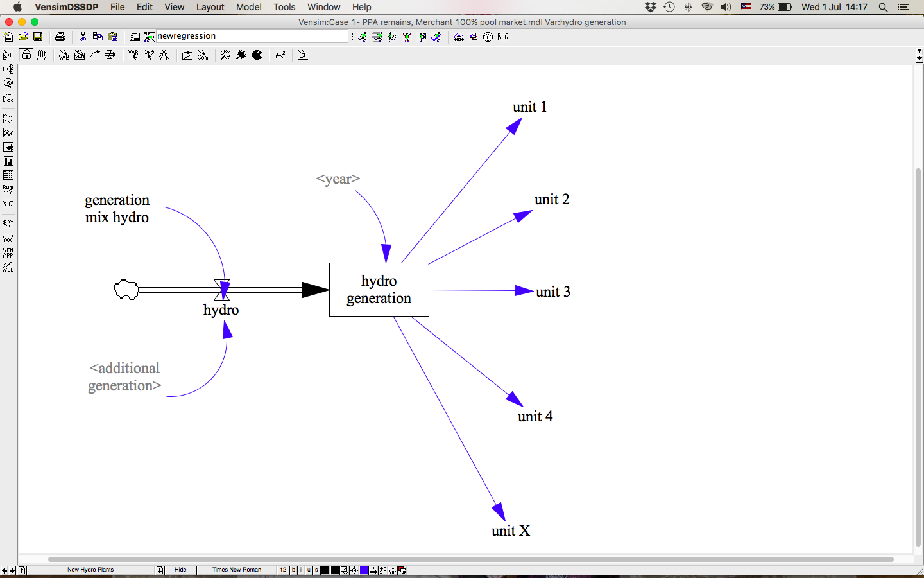
Task: Open the Bar Graph tool
Action: click(x=8, y=161)
